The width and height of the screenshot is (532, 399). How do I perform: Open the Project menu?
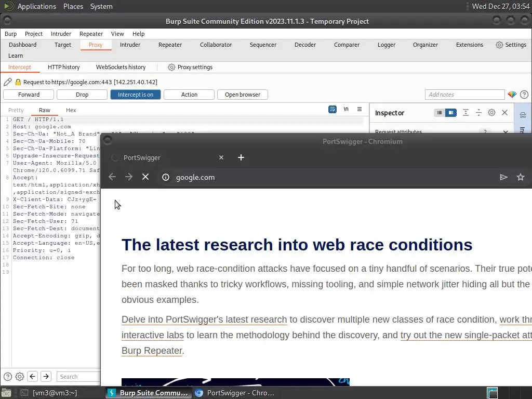[x=34, y=34]
